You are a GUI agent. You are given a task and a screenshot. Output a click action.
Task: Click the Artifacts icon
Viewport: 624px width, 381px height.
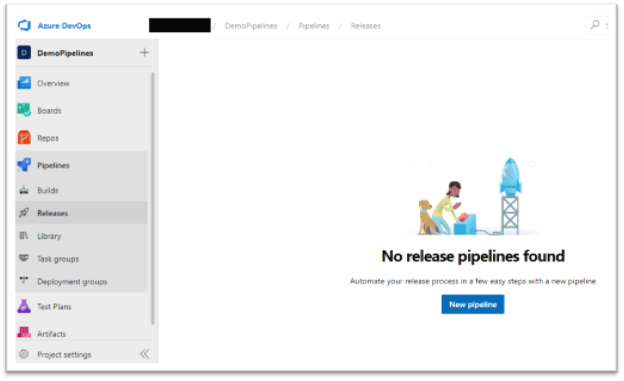click(24, 332)
